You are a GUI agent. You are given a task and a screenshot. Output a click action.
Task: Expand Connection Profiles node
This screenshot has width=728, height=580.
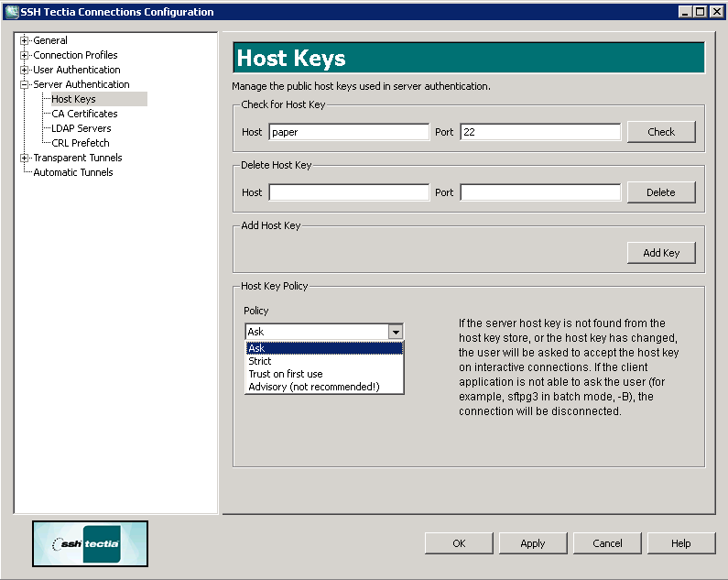[24, 55]
